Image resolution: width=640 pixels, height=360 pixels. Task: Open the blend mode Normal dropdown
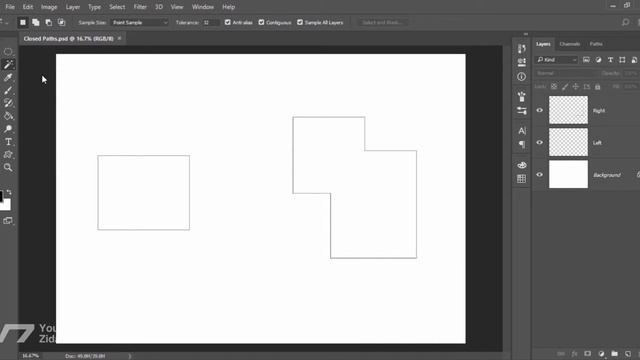tap(565, 73)
